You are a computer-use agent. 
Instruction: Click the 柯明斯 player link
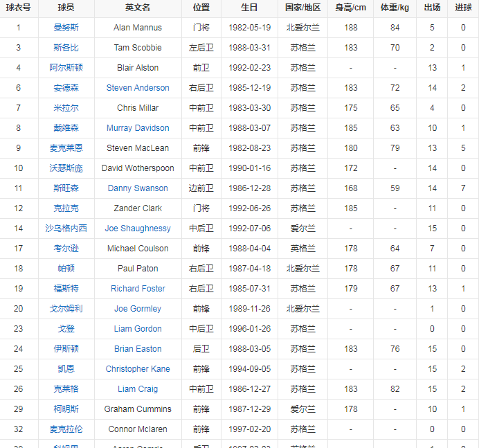point(66,409)
